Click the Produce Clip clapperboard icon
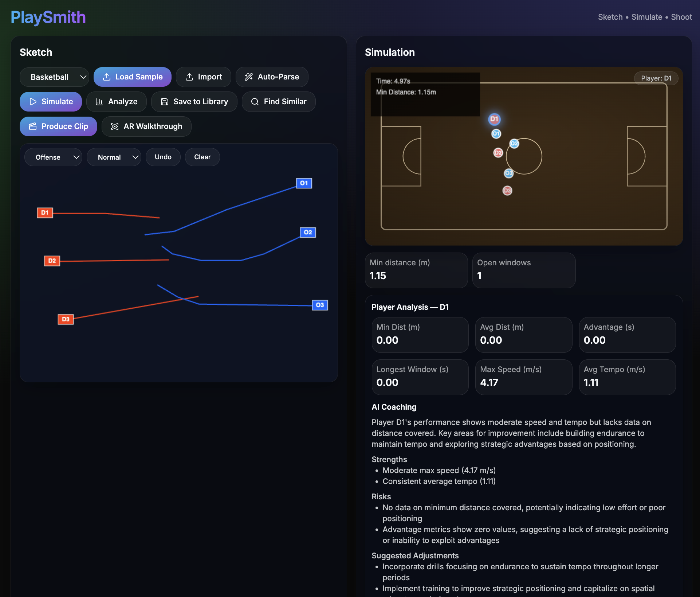The height and width of the screenshot is (597, 700). pos(33,126)
